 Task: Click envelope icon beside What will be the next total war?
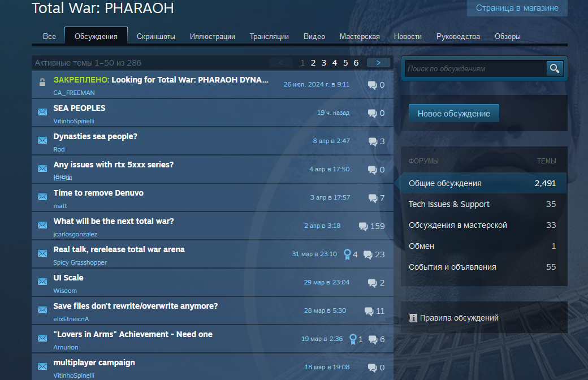click(x=42, y=225)
